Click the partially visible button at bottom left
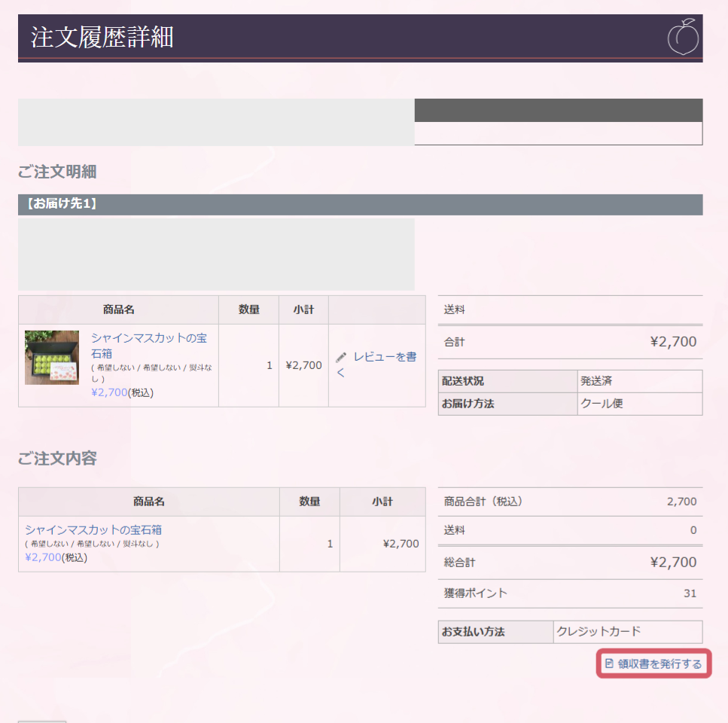Screen dimensions: 728x723 (41, 720)
